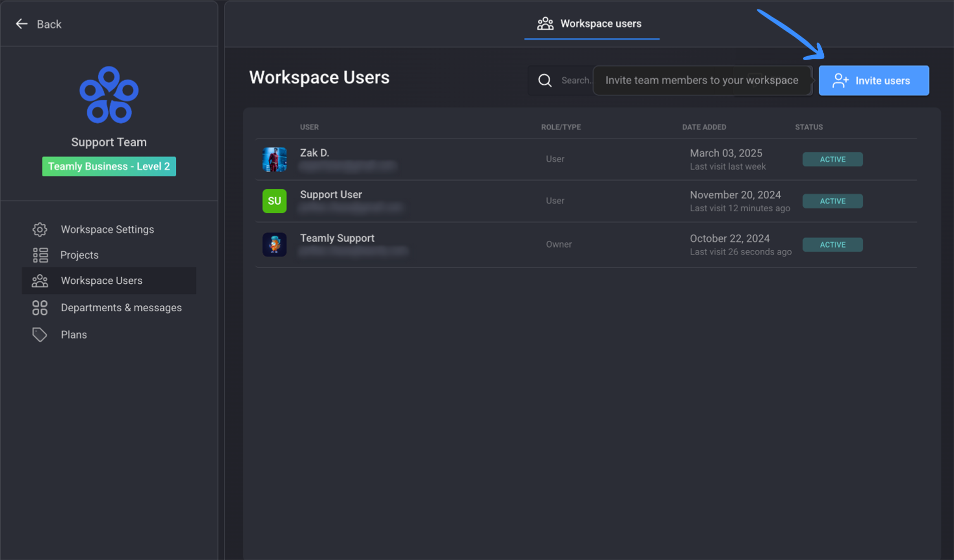Open Zak D.'s avatar picture

coord(274,159)
